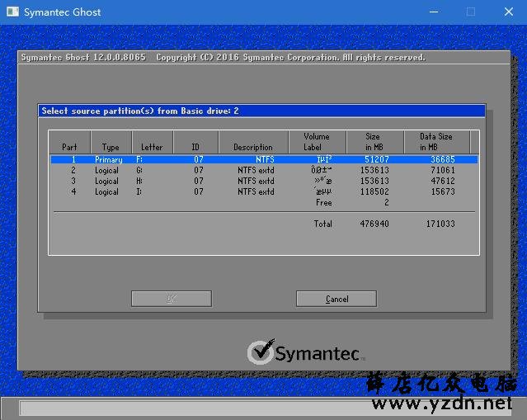This screenshot has width=527, height=420.
Task: Select partition 4 Logical I: row
Action: point(264,191)
